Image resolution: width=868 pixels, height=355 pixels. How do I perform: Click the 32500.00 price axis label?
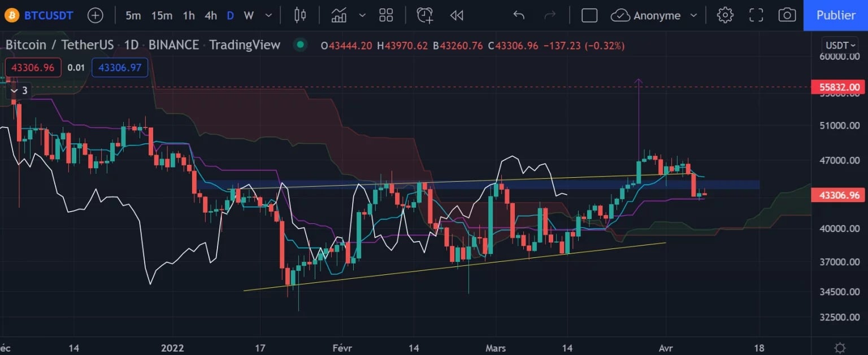coord(839,317)
